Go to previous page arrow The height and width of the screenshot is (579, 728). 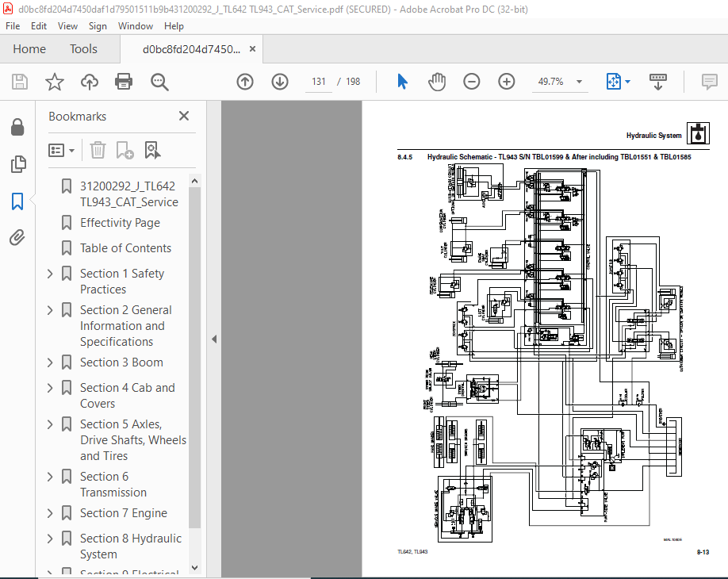tap(245, 82)
